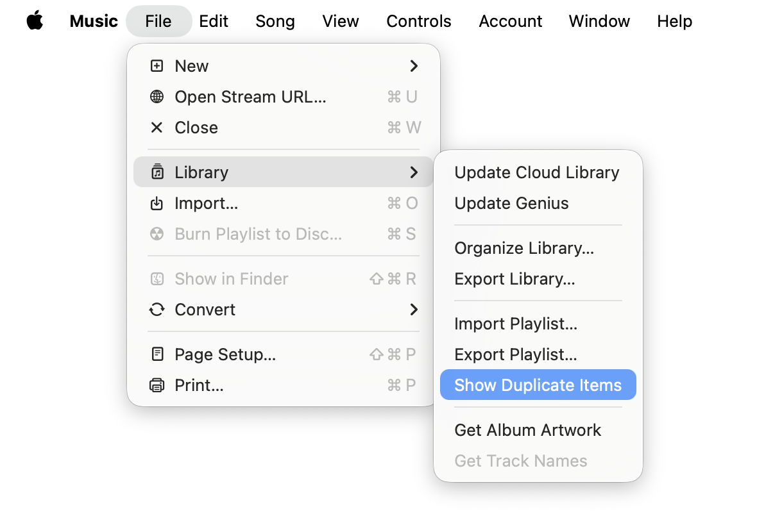Choose Update Cloud Library

[537, 172]
